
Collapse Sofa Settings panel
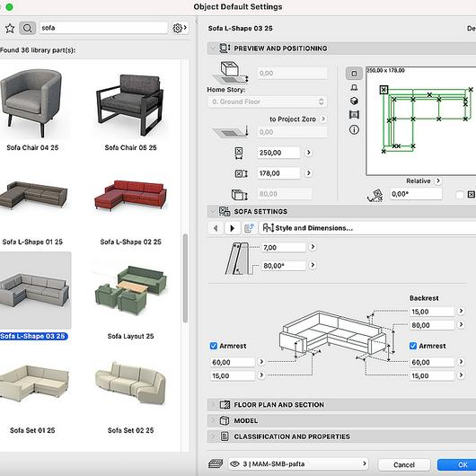213,211
